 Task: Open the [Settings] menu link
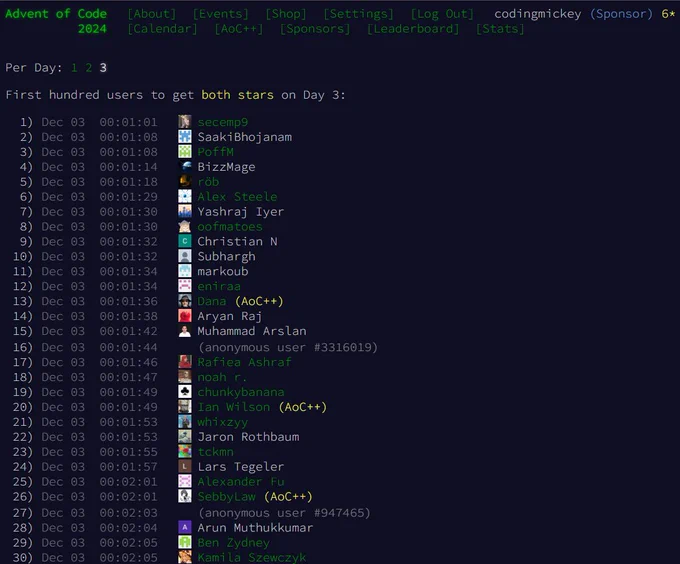[359, 14]
